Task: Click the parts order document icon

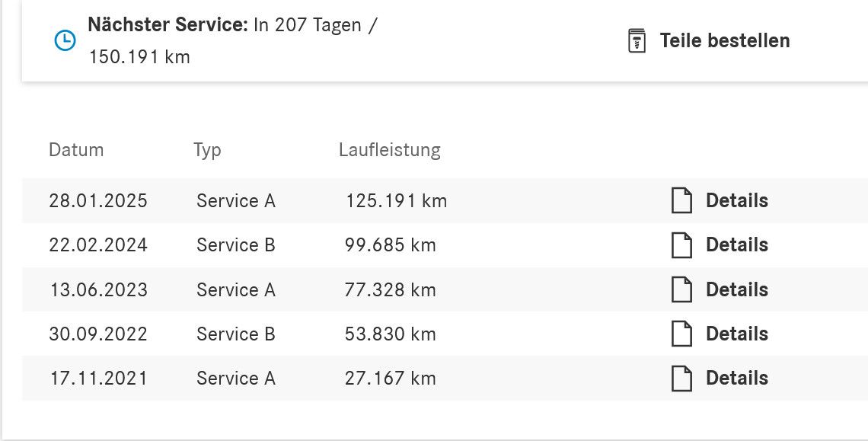Action: pyautogui.click(x=637, y=41)
